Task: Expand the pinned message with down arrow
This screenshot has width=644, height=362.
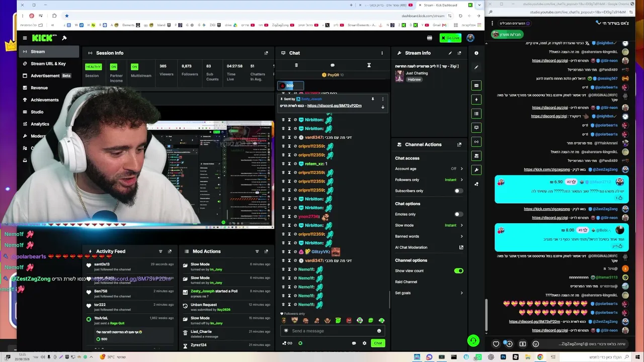Action: tap(382, 107)
